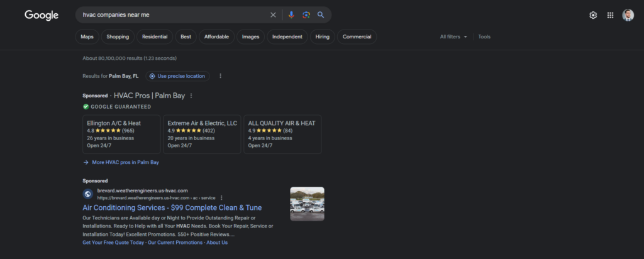The height and width of the screenshot is (259, 644).
Task: Select the Best filter chip
Action: (186, 36)
